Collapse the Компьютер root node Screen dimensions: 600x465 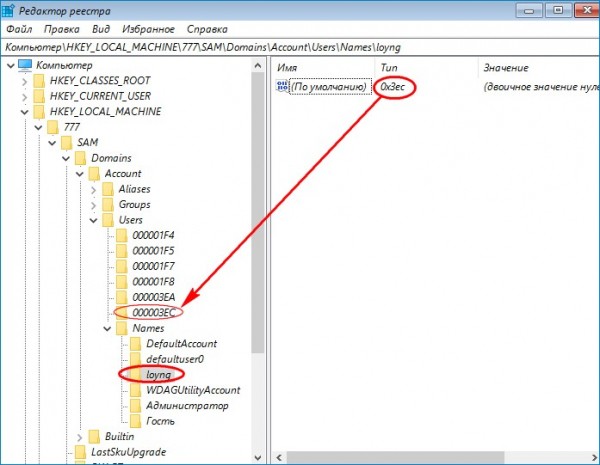tap(11, 66)
